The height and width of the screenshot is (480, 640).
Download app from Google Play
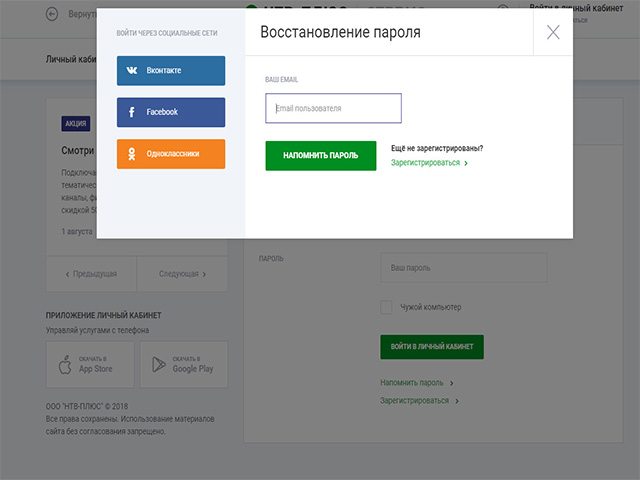click(x=184, y=364)
